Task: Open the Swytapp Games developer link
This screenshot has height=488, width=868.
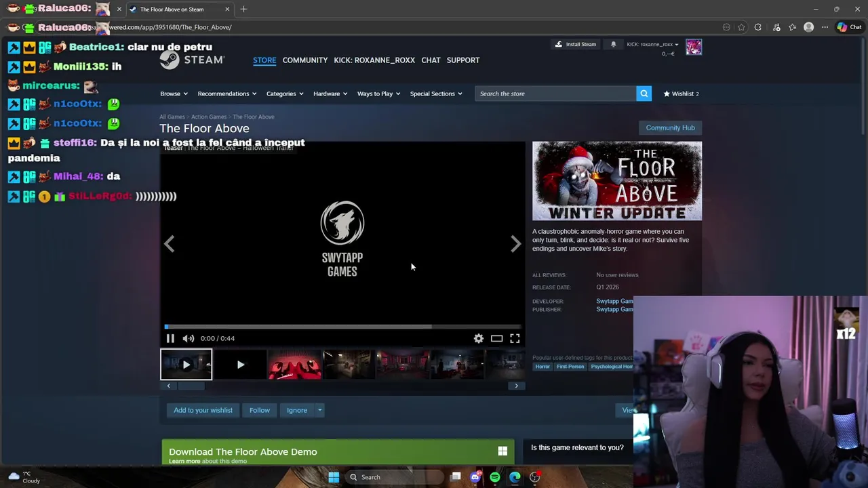Action: pyautogui.click(x=614, y=301)
